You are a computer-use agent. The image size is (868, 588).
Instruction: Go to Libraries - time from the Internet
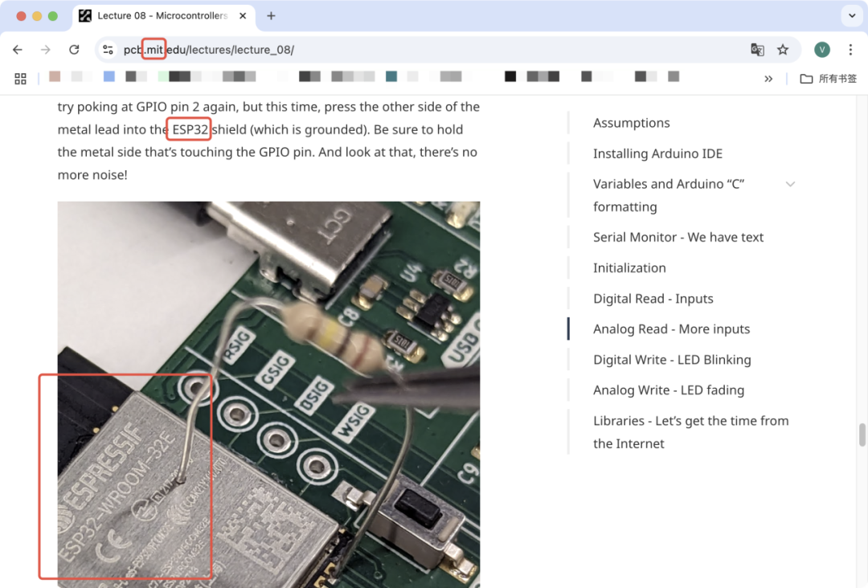691,432
